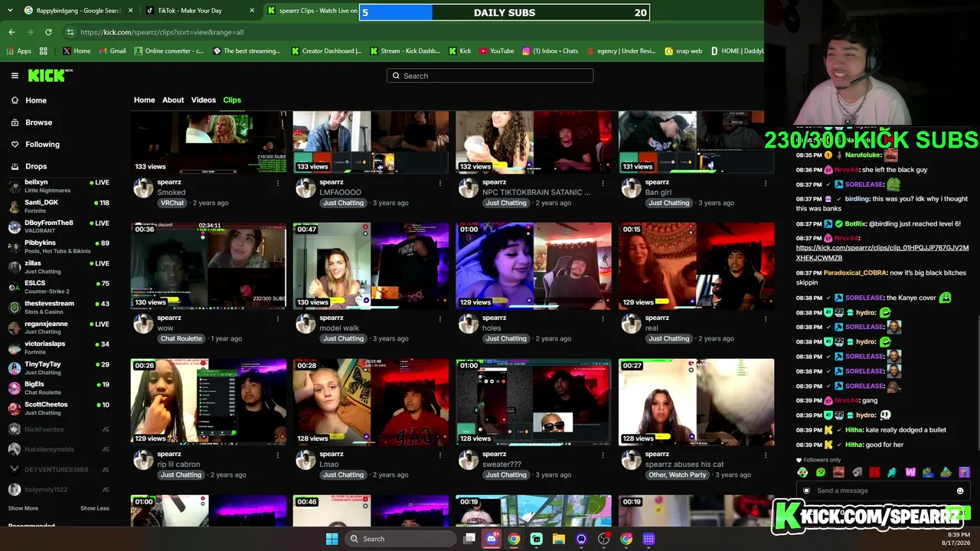This screenshot has width=980, height=551.
Task: Switch to the About channel tab
Action: coord(173,100)
